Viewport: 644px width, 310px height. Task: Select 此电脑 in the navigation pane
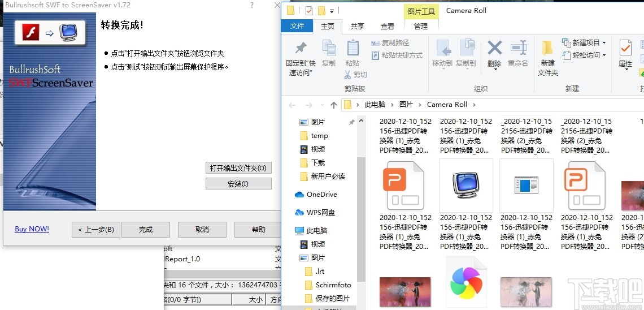point(317,231)
